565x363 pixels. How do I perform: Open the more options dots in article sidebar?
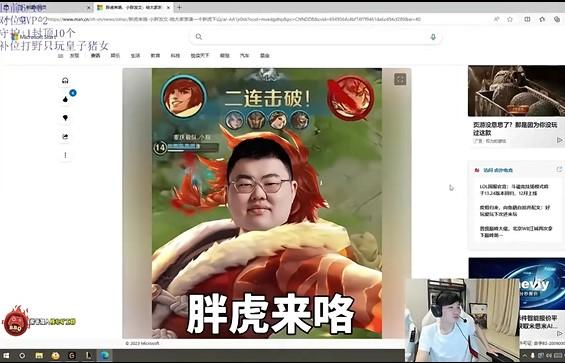[x=65, y=155]
